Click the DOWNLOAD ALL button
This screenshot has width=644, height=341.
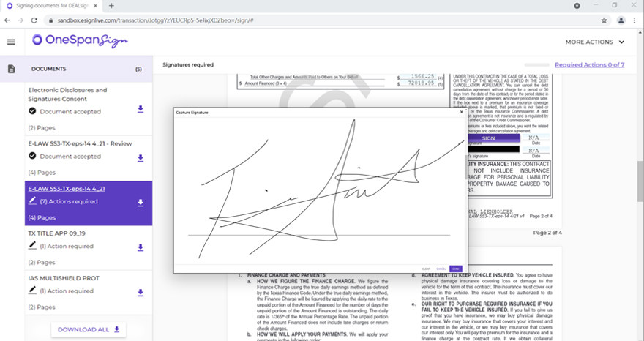pyautogui.click(x=89, y=329)
